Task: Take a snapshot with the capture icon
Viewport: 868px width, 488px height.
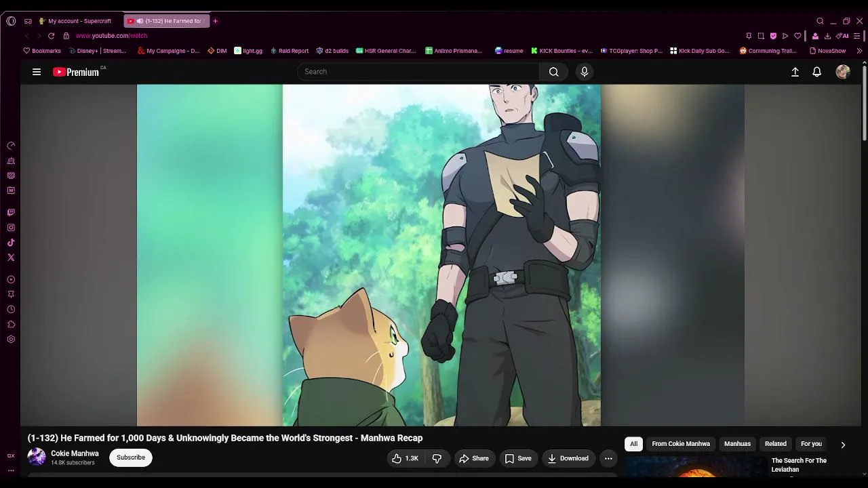Action: point(761,36)
